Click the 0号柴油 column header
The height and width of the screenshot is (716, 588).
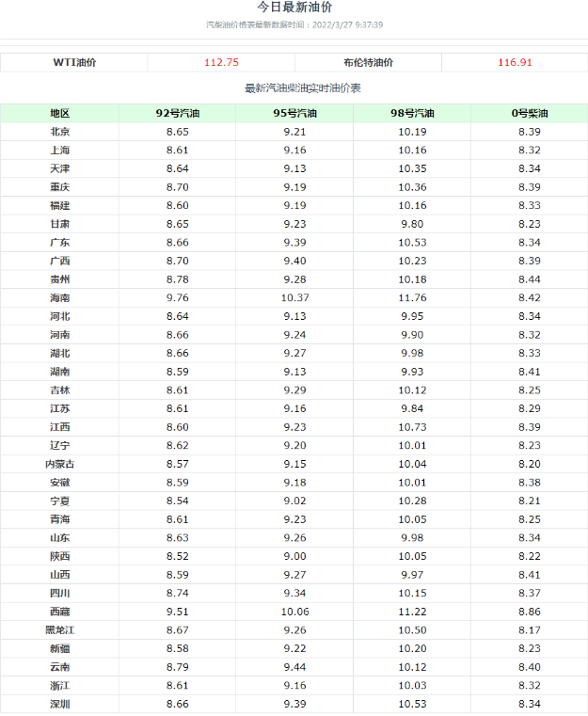[x=530, y=113]
